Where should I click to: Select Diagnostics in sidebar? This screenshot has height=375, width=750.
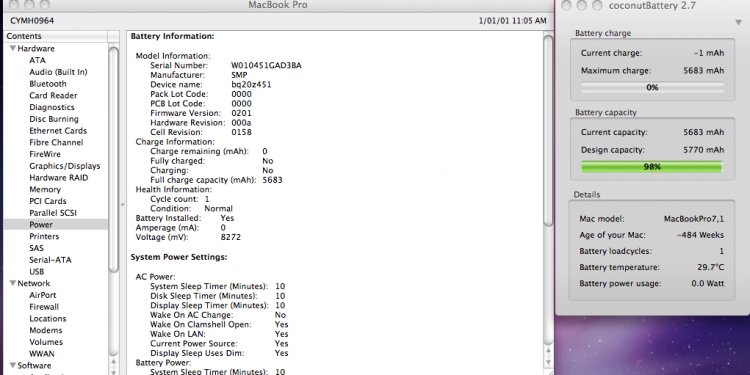click(x=52, y=107)
